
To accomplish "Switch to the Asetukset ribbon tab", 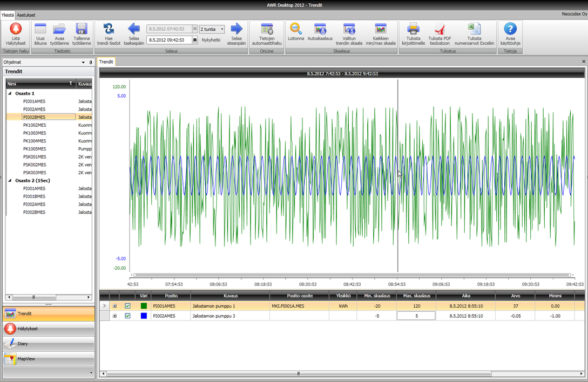I will coord(26,15).
